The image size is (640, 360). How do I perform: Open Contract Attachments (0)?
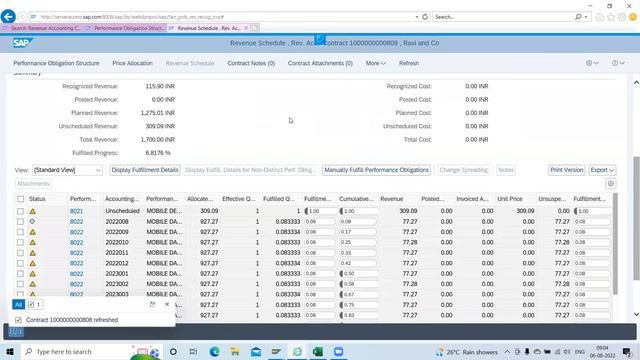pos(320,63)
